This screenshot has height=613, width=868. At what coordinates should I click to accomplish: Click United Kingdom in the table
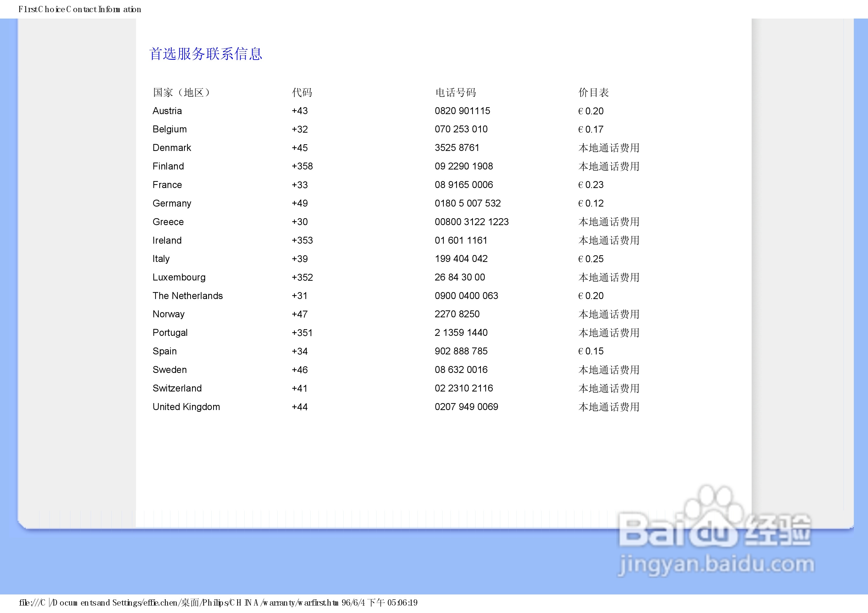[x=186, y=406]
